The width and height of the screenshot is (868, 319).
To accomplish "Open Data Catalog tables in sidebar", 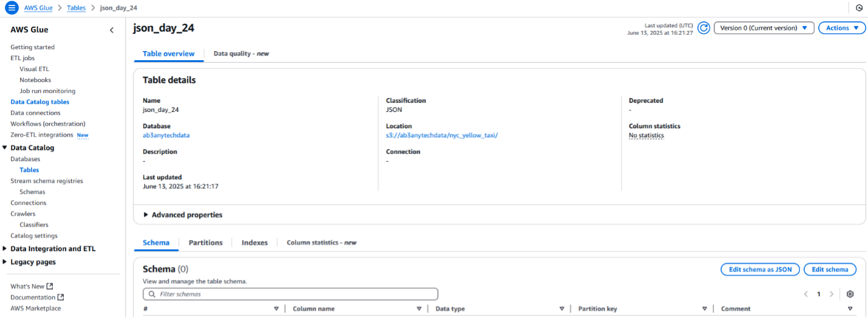I will [x=39, y=101].
